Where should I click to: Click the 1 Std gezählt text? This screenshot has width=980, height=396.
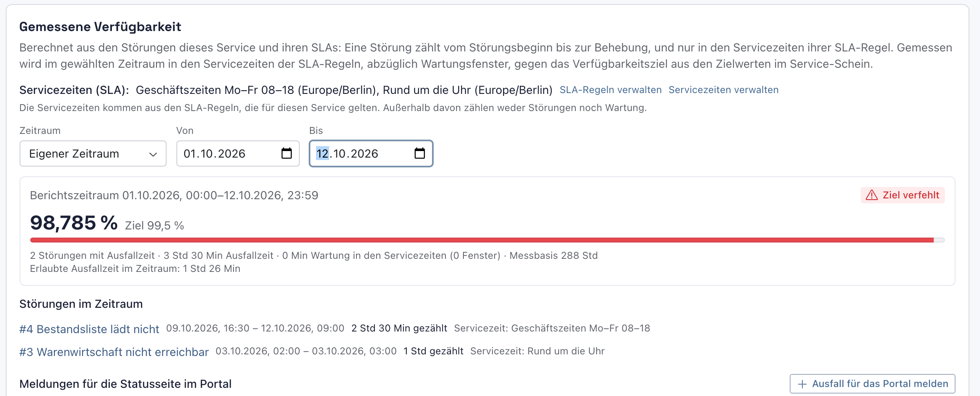[x=433, y=351]
